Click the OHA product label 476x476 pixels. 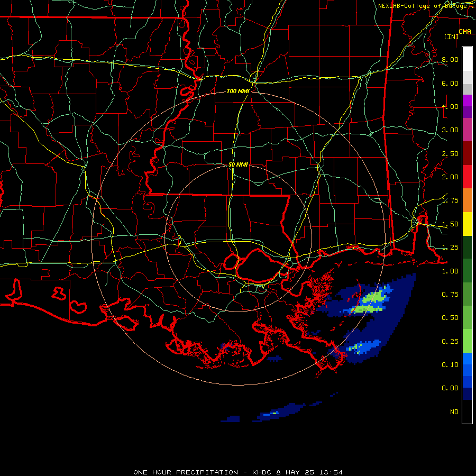pos(465,32)
